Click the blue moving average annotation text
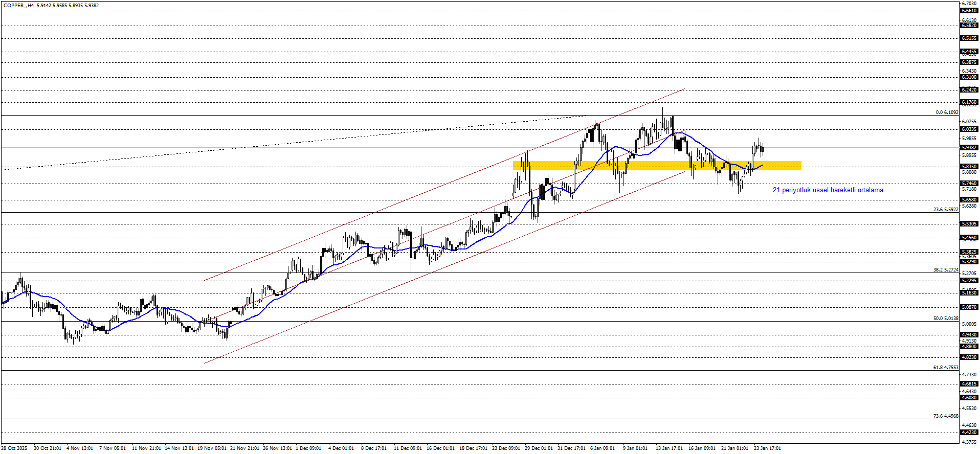Image resolution: width=980 pixels, height=454 pixels. coord(828,190)
